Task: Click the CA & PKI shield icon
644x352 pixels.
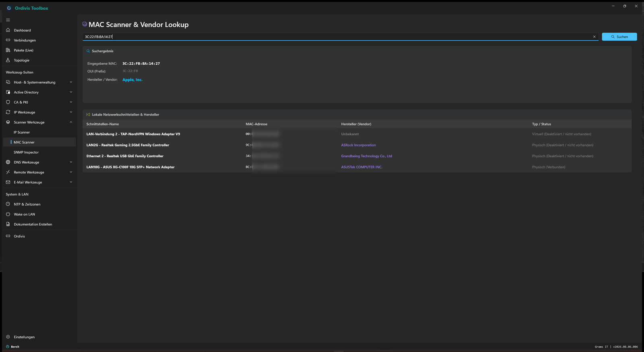Action: click(8, 102)
